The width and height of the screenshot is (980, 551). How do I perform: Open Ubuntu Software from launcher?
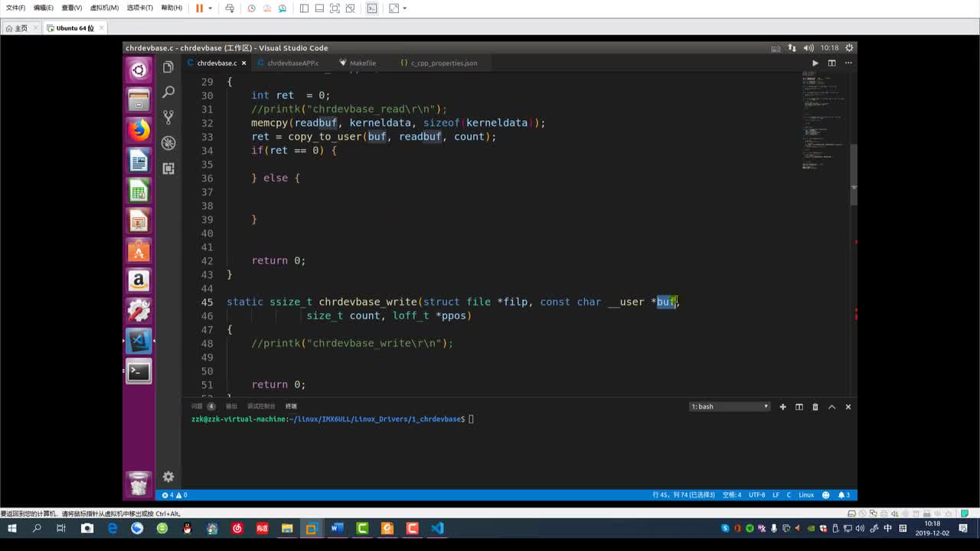click(139, 250)
